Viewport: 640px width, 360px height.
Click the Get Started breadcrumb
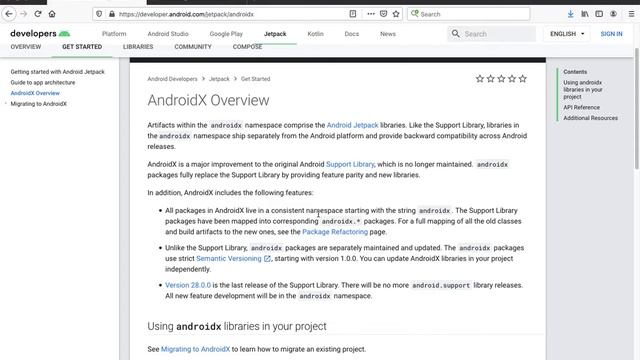click(x=256, y=79)
